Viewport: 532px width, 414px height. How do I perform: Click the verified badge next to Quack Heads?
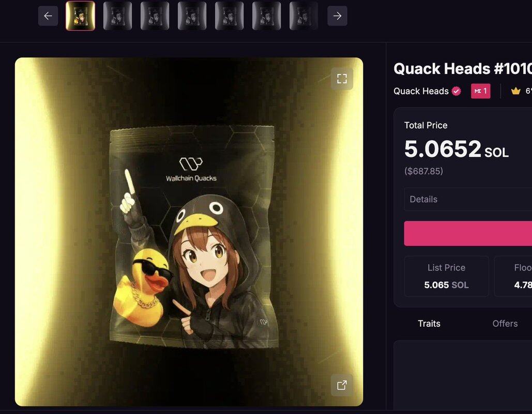tap(457, 91)
